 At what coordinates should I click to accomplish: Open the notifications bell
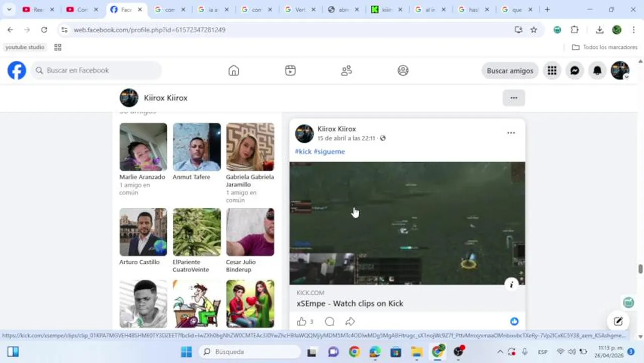[x=597, y=71]
